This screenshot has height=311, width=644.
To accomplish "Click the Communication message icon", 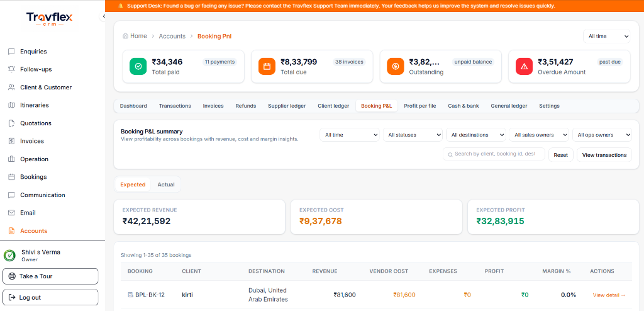I will [x=11, y=195].
